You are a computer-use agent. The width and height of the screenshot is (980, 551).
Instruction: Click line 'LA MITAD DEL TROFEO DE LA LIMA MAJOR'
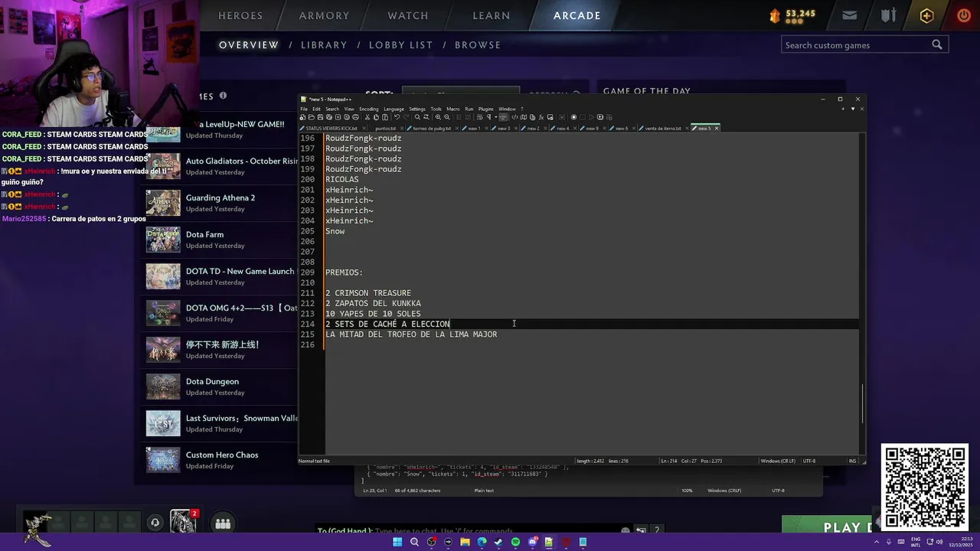coord(411,334)
